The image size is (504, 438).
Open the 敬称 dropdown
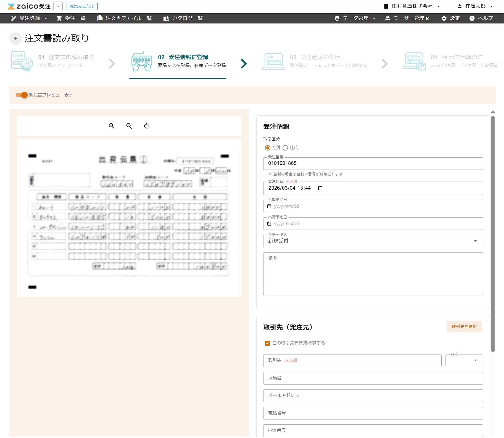[464, 361]
